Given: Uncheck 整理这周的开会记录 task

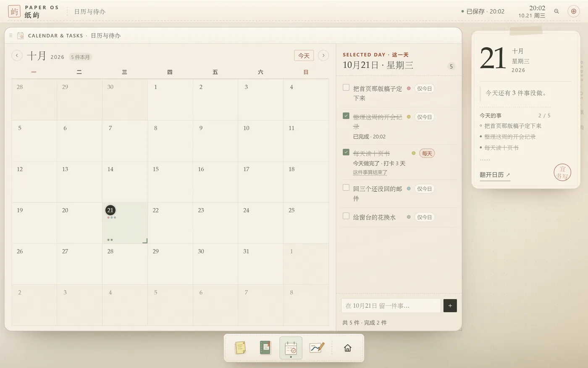Looking at the screenshot, I should 346,116.
